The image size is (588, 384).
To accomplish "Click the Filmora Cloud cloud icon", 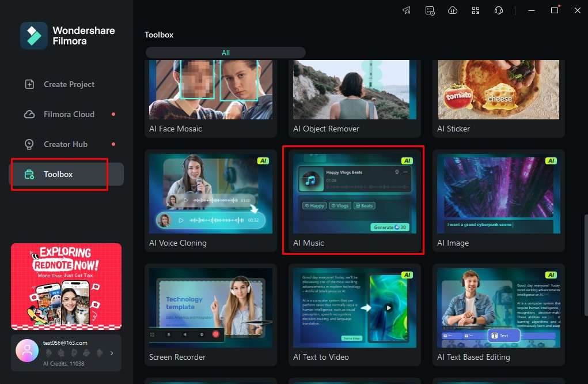I will tap(29, 114).
